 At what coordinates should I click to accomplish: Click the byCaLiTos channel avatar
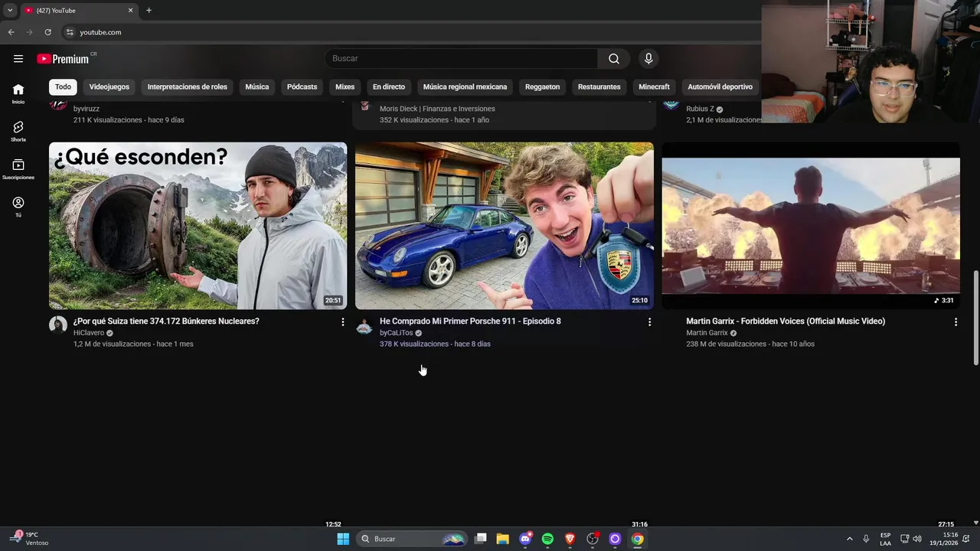364,325
